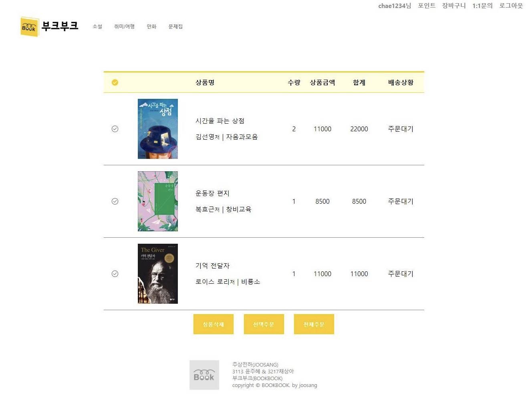Open the 소설 category menu

point(97,26)
